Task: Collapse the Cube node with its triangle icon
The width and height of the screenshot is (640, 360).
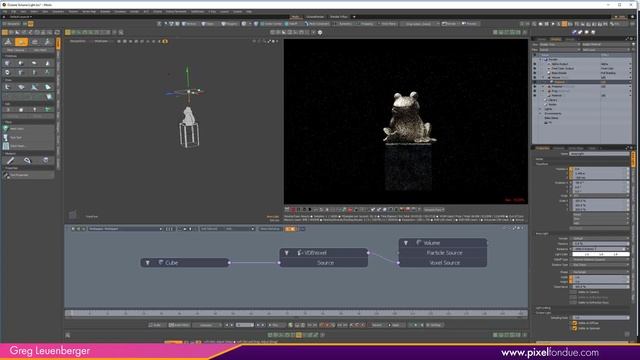Action: pos(147,262)
